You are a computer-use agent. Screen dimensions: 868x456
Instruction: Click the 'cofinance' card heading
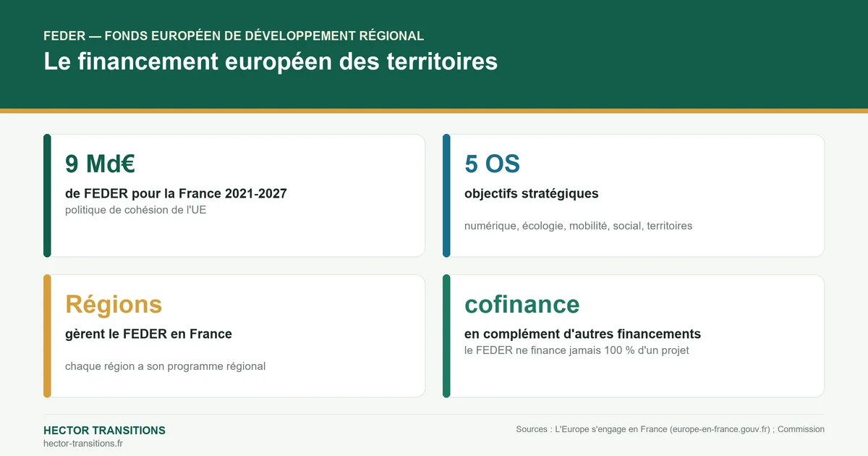(x=522, y=304)
